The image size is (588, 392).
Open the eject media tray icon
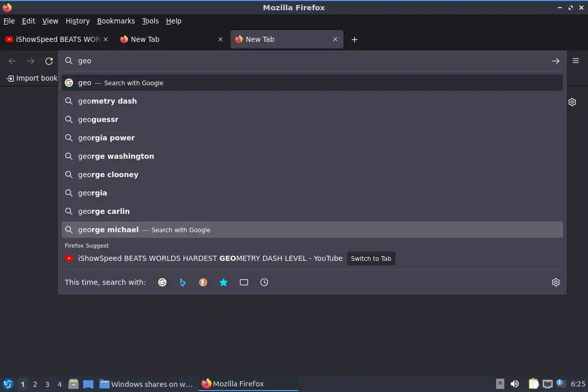click(x=500, y=384)
